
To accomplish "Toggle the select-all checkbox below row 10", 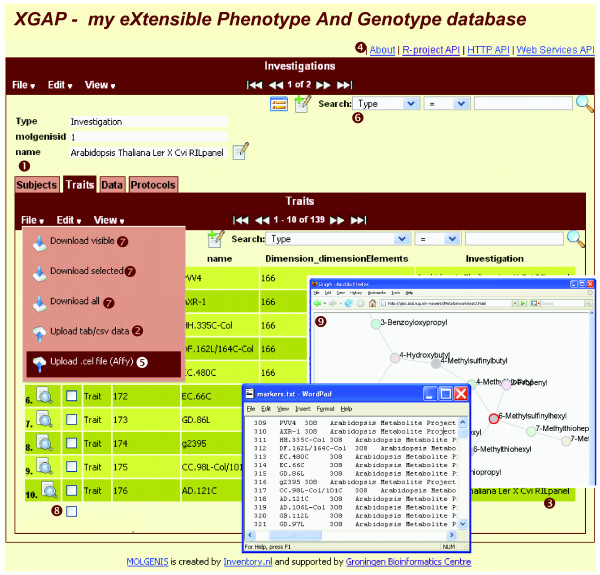I will coord(71,512).
